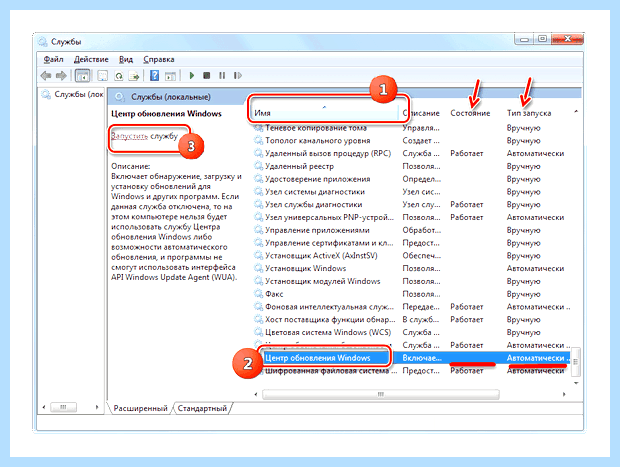Viewport: 620px width, 467px height.
Task: Restart service with restart icon
Action: pos(238,75)
